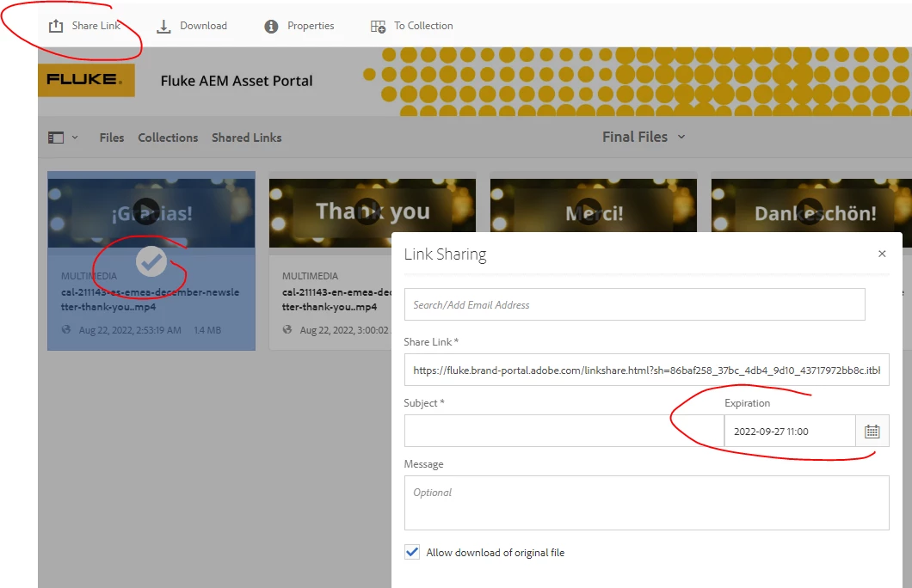The height and width of the screenshot is (588, 912).
Task: Click the Fluke logo
Action: pyautogui.click(x=86, y=80)
